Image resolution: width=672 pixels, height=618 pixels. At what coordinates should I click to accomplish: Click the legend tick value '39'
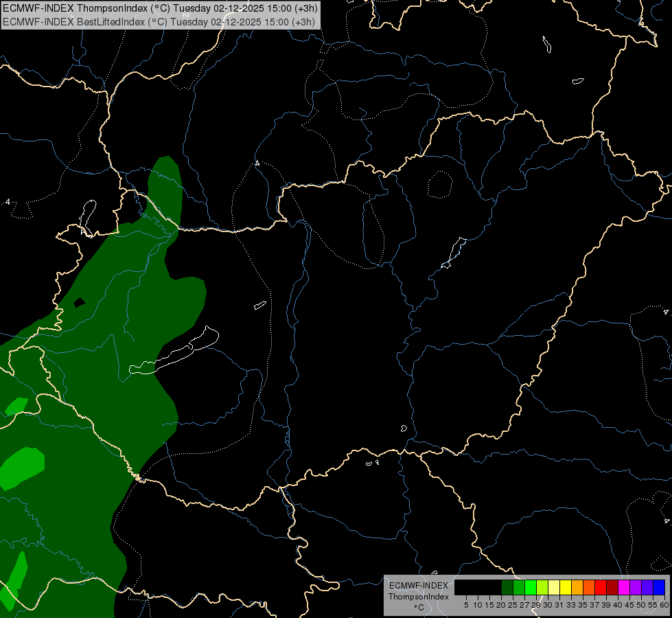pyautogui.click(x=606, y=605)
